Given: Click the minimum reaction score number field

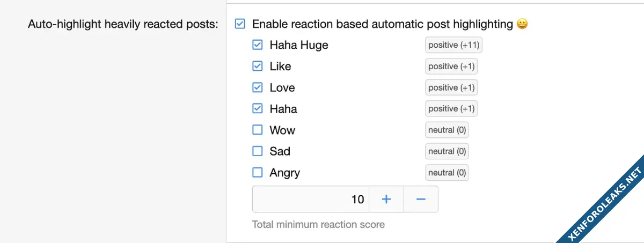Looking at the screenshot, I should (310, 200).
